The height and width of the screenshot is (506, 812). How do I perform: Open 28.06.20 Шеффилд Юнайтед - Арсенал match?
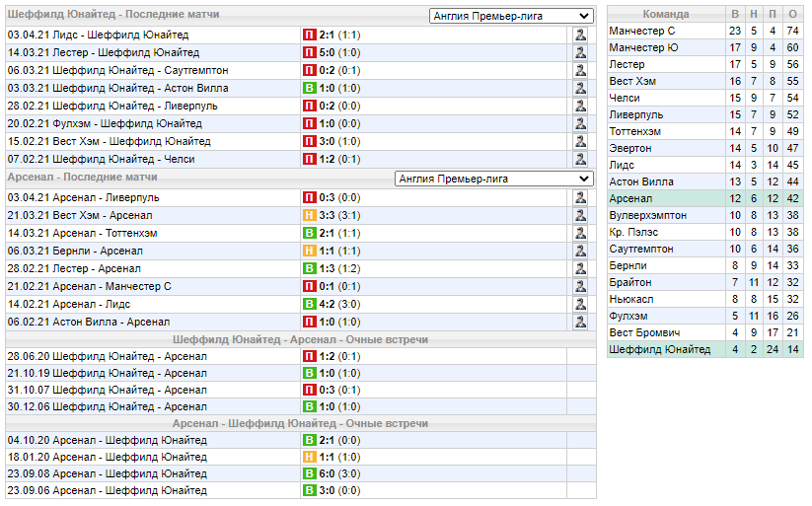pyautogui.click(x=108, y=356)
